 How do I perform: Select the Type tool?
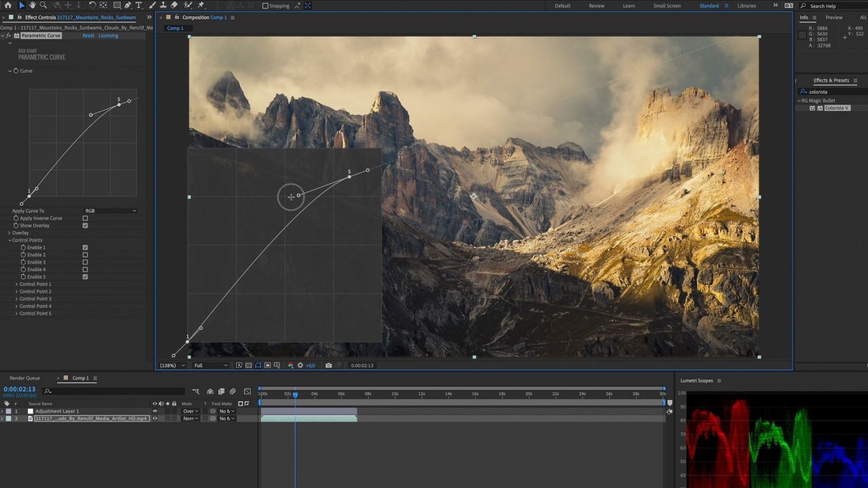[x=139, y=5]
